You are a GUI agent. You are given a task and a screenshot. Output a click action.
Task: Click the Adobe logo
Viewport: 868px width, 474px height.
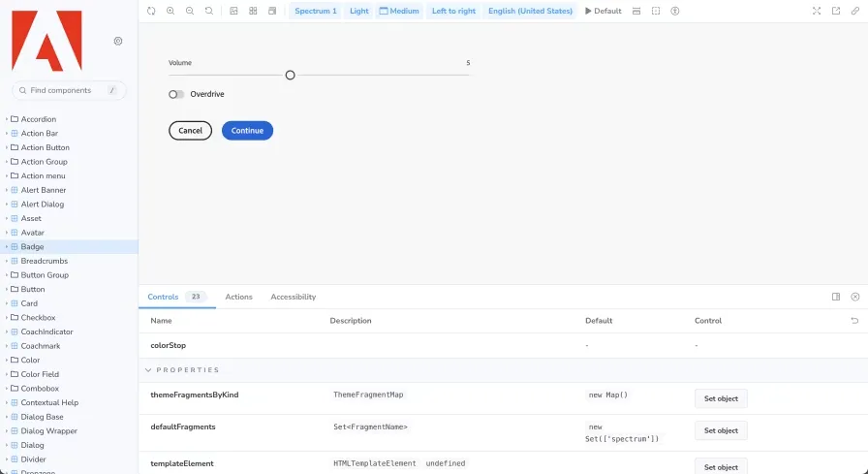(x=46, y=41)
